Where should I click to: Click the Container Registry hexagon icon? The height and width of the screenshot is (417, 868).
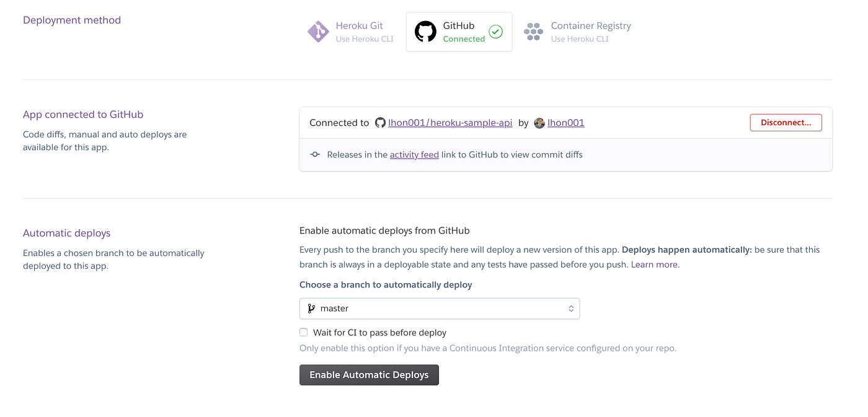pos(533,32)
